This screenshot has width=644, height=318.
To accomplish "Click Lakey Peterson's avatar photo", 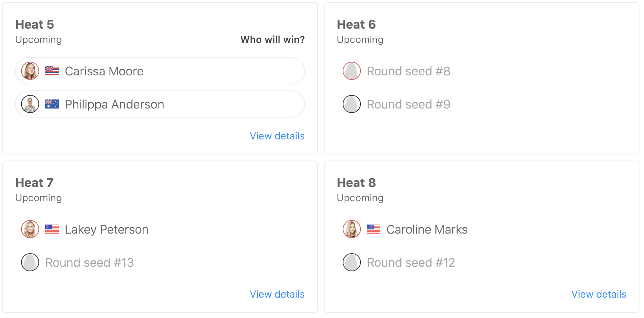I will coord(30,229).
